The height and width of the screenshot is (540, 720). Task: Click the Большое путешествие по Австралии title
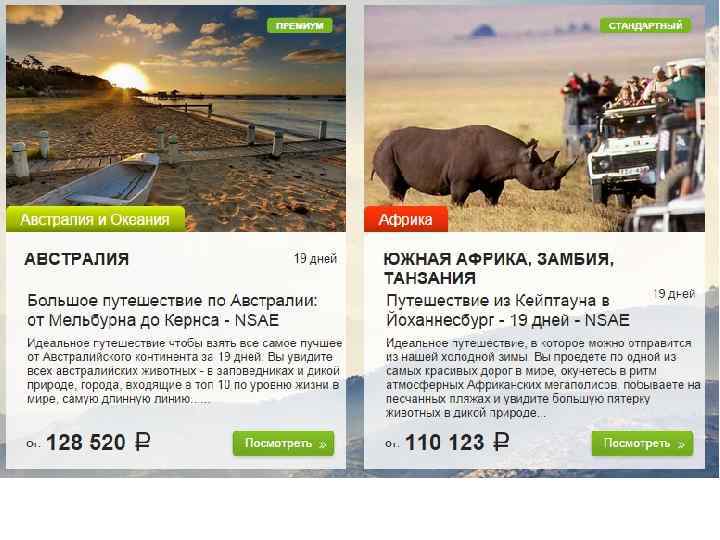click(172, 310)
